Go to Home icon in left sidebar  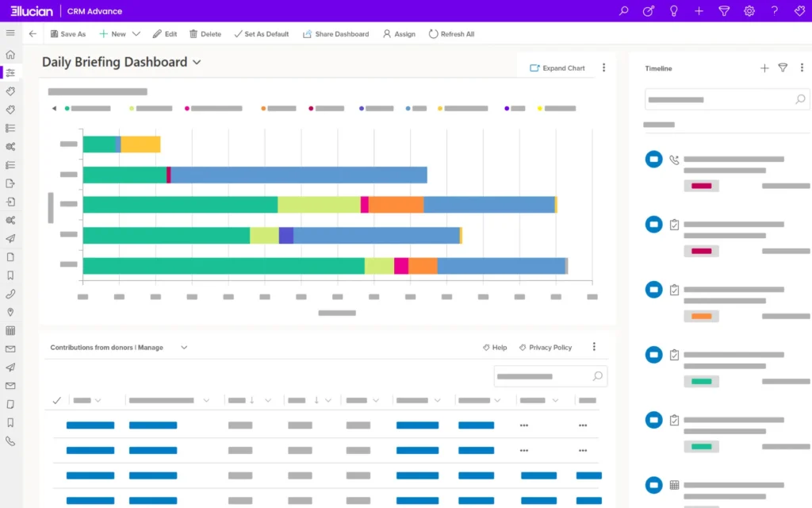(x=10, y=55)
